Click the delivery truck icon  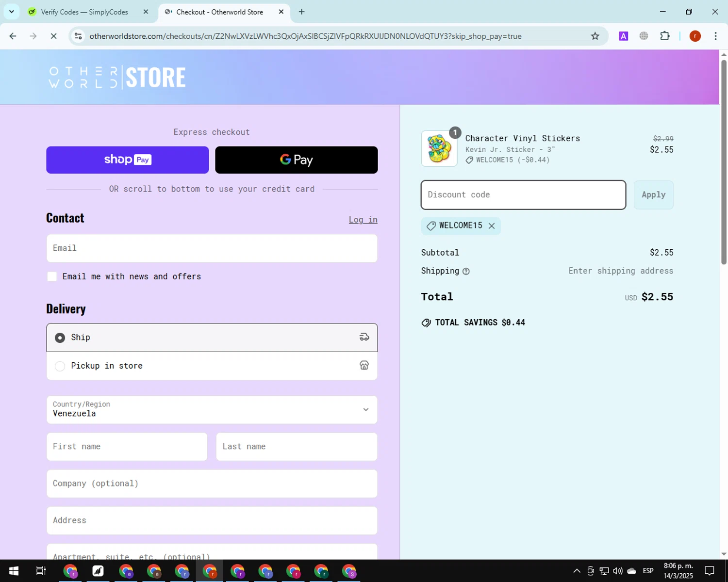364,337
